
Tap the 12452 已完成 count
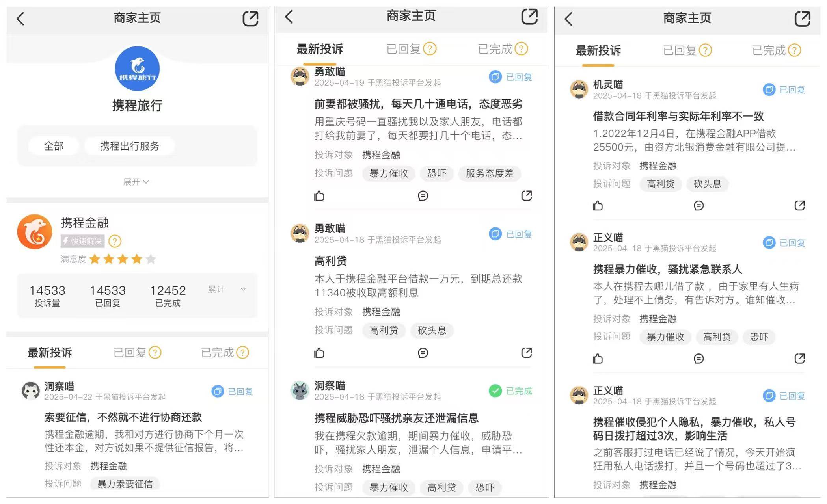[168, 296]
